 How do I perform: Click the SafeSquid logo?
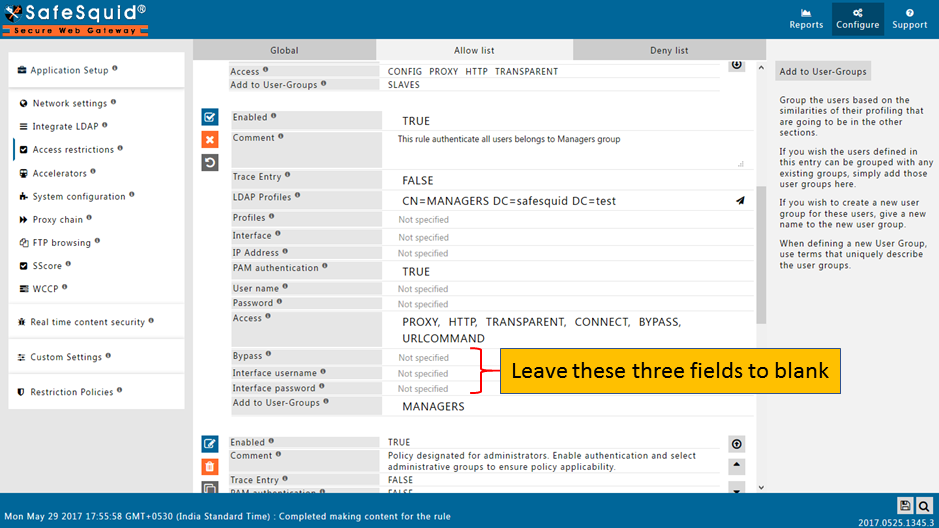(75, 20)
